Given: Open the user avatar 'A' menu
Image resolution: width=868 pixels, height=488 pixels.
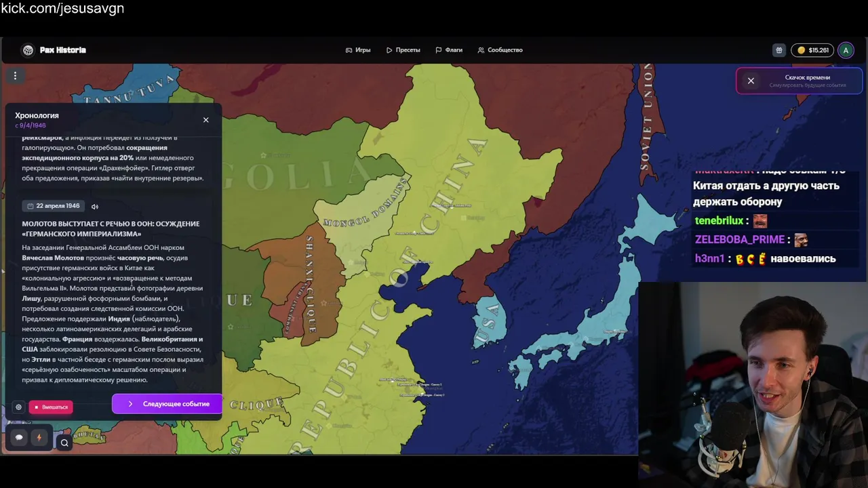Looking at the screenshot, I should pyautogui.click(x=846, y=50).
